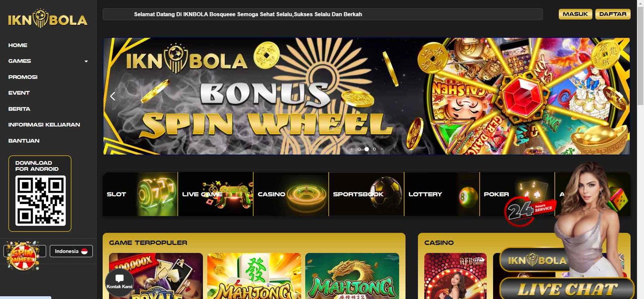Expand the Games submenu arrow

(x=86, y=61)
